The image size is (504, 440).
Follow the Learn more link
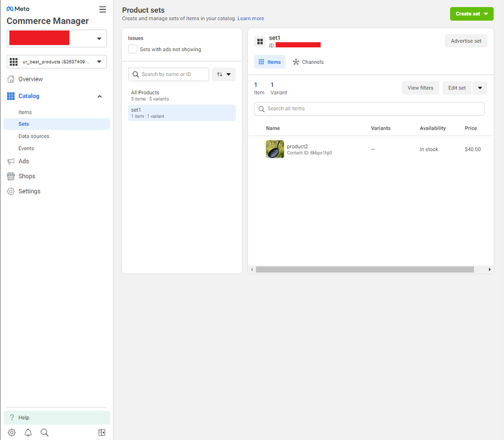251,18
